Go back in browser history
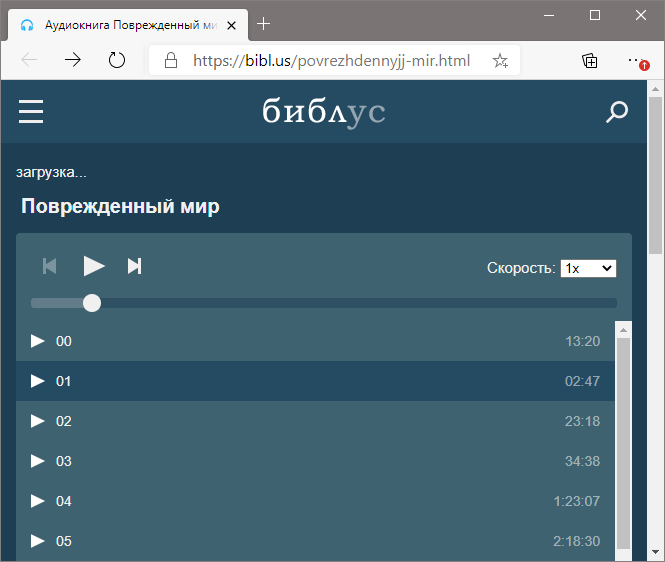Screen dimensions: 665x562 coord(29,60)
